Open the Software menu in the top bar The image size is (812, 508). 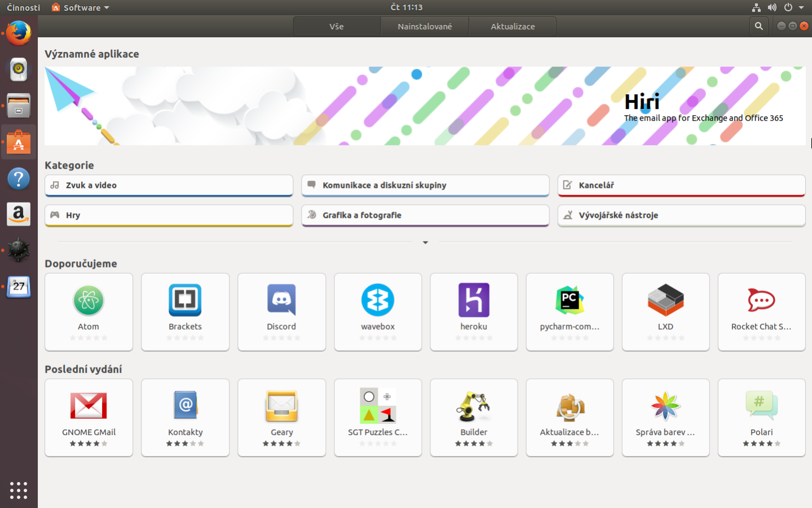pos(80,7)
